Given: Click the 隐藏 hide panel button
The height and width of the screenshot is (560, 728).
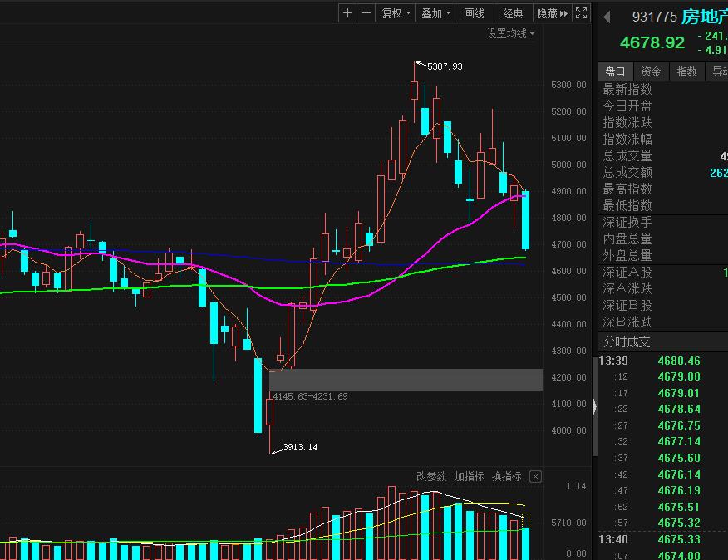Looking at the screenshot, I should [x=552, y=13].
